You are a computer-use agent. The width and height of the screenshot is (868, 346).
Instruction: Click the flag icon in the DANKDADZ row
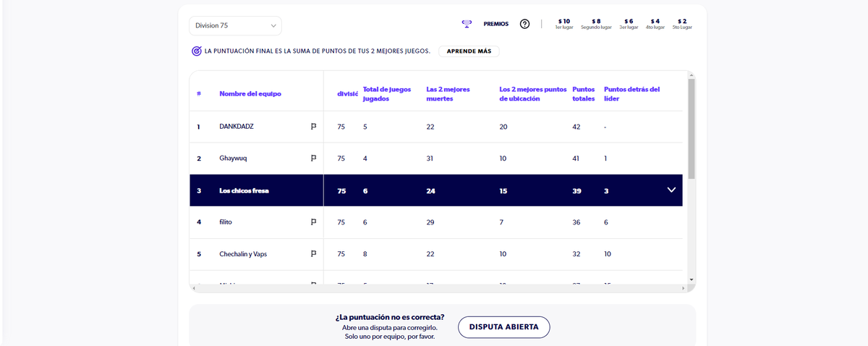pos(313,127)
